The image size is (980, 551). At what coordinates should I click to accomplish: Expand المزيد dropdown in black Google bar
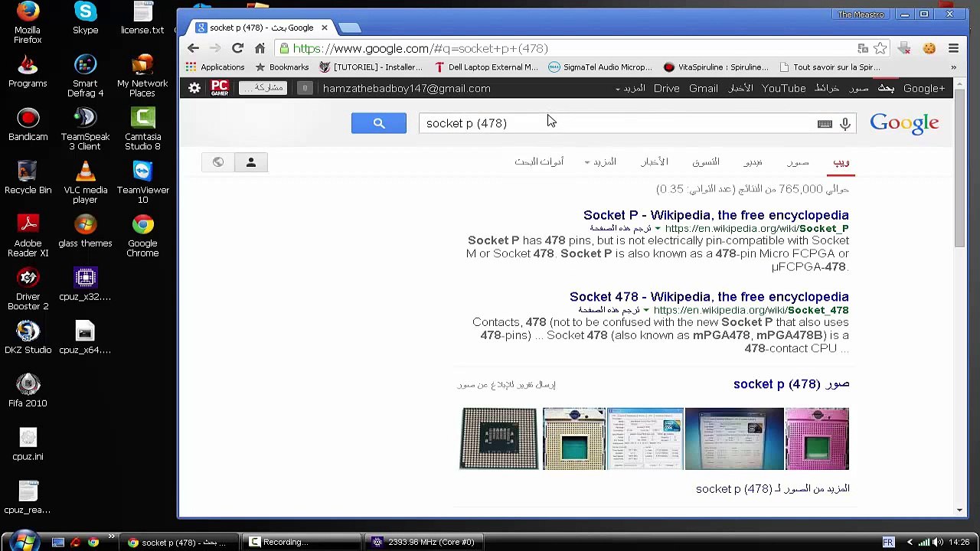pyautogui.click(x=630, y=89)
